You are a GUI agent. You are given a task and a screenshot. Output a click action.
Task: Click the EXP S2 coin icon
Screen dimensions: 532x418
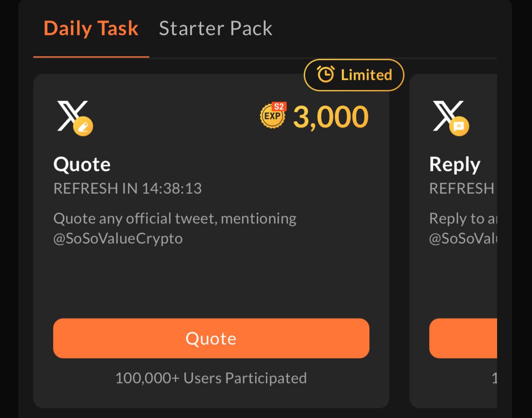[x=273, y=115]
